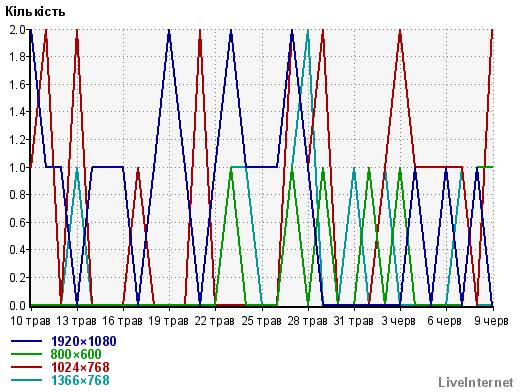The height and width of the screenshot is (392, 520).
Task: Click the 1024×768 legend label
Action: click(x=80, y=367)
